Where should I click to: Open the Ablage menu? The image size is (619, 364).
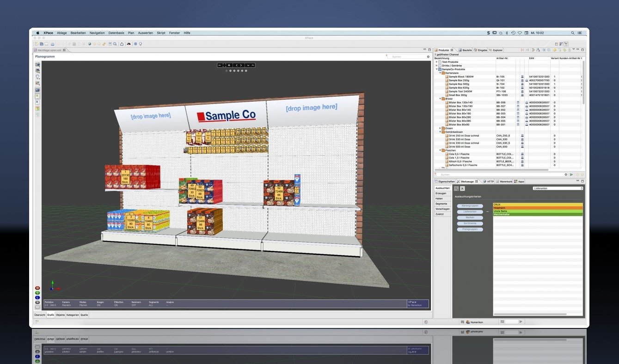[x=62, y=33]
